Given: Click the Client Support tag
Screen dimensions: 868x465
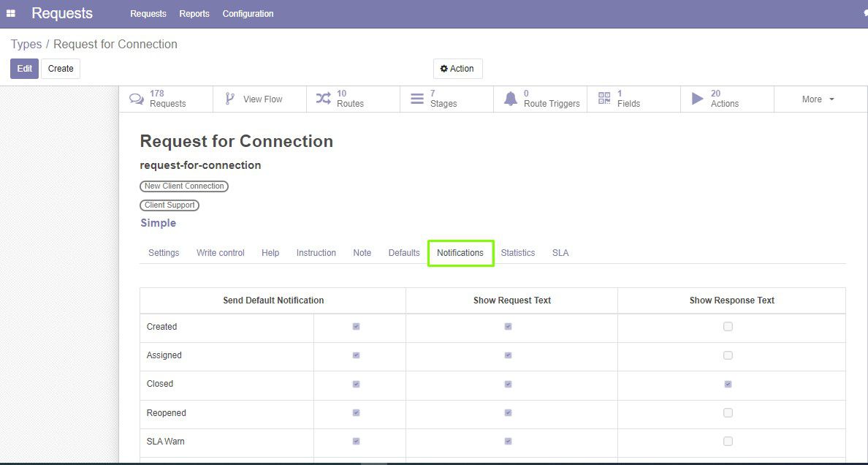Looking at the screenshot, I should tap(170, 205).
